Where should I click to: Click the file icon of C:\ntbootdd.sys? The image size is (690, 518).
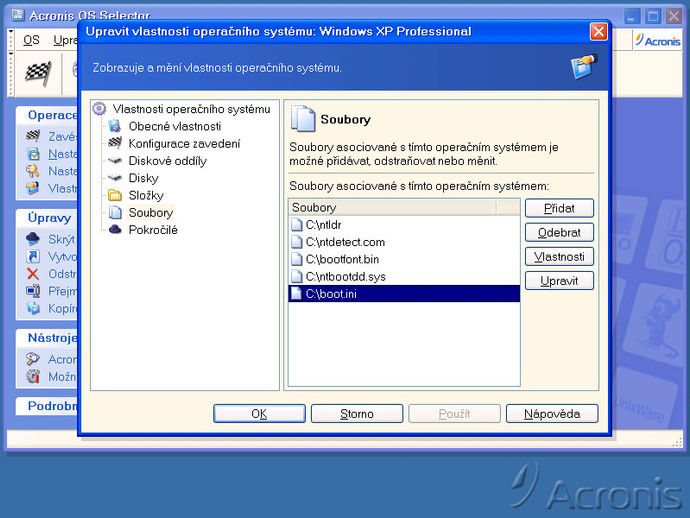297,276
